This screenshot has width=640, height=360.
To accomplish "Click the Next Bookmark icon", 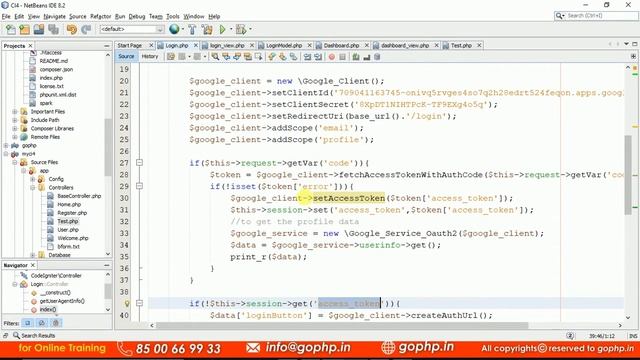I will click(x=282, y=57).
